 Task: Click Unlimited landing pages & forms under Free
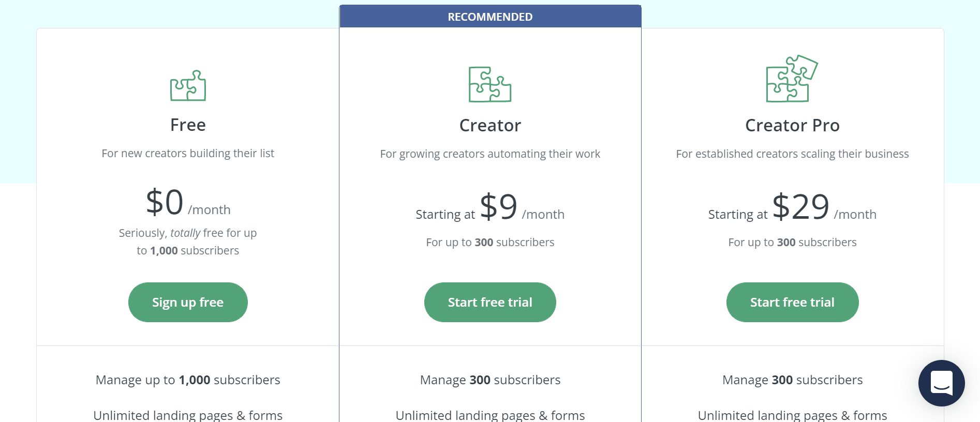188,415
